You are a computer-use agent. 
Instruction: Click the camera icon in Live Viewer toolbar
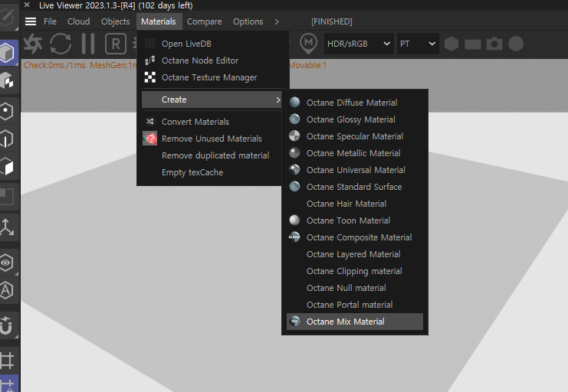494,44
